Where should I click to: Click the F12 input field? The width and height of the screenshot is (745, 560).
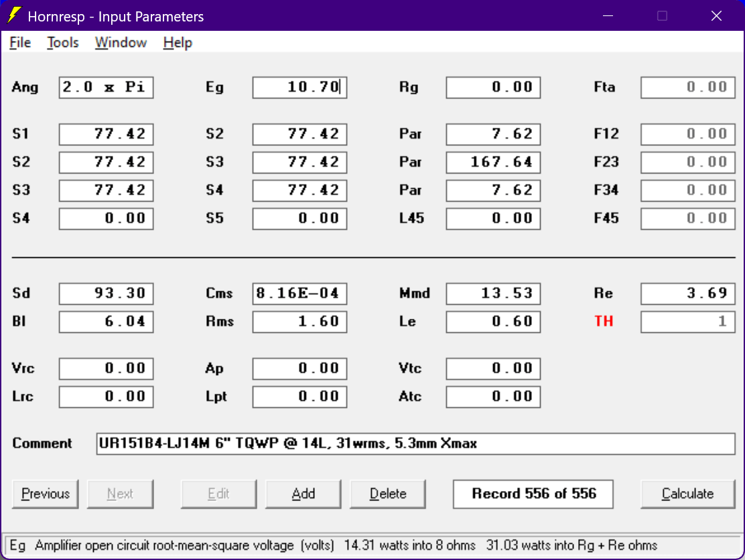(687, 134)
